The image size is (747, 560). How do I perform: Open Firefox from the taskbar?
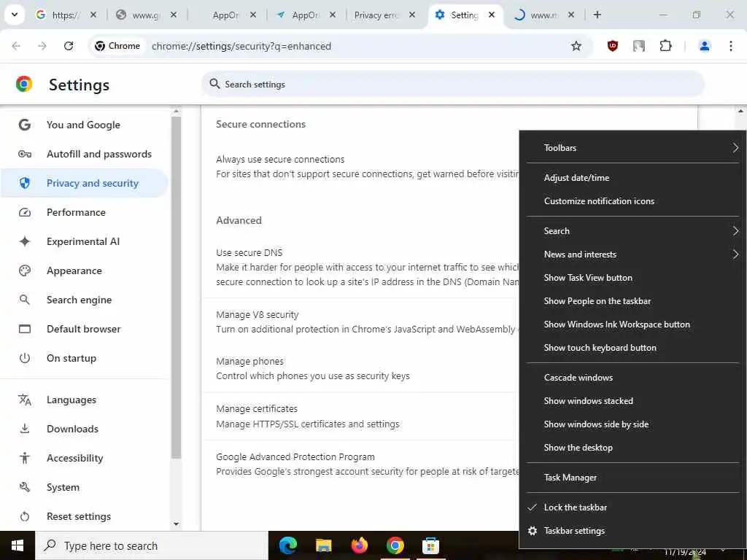[x=359, y=545]
